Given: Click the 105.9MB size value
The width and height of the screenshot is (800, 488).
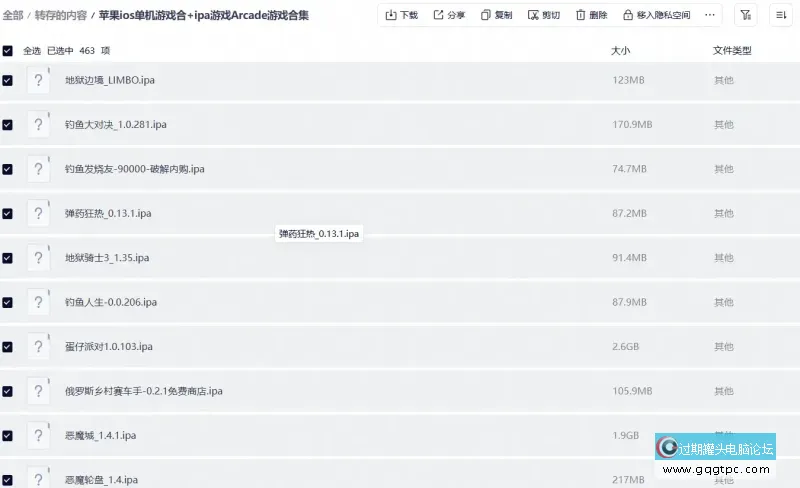Looking at the screenshot, I should click(632, 391).
